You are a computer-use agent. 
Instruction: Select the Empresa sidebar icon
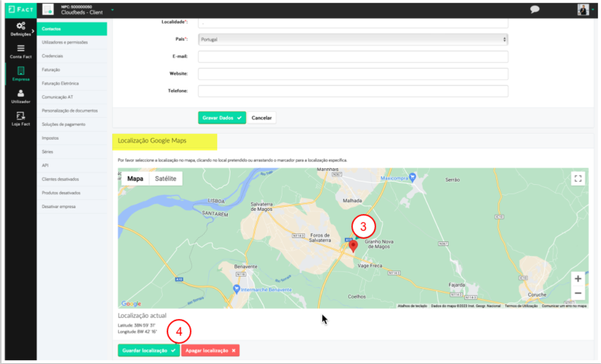21,74
